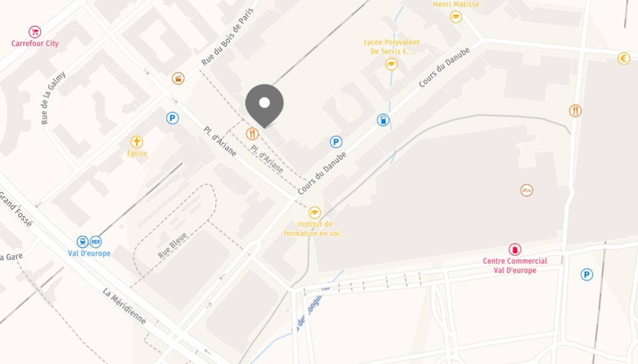Click the Centre Commercial Val D'europe shopping icon

pos(515,250)
